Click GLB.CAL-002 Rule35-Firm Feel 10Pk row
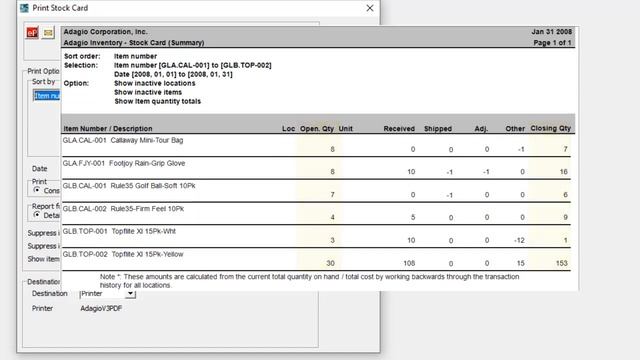Image resolution: width=640 pixels, height=360 pixels. coord(316,213)
